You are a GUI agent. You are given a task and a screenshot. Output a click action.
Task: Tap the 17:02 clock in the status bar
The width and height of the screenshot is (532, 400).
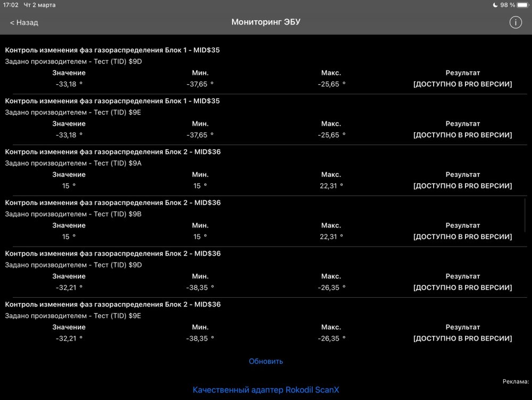pyautogui.click(x=11, y=5)
